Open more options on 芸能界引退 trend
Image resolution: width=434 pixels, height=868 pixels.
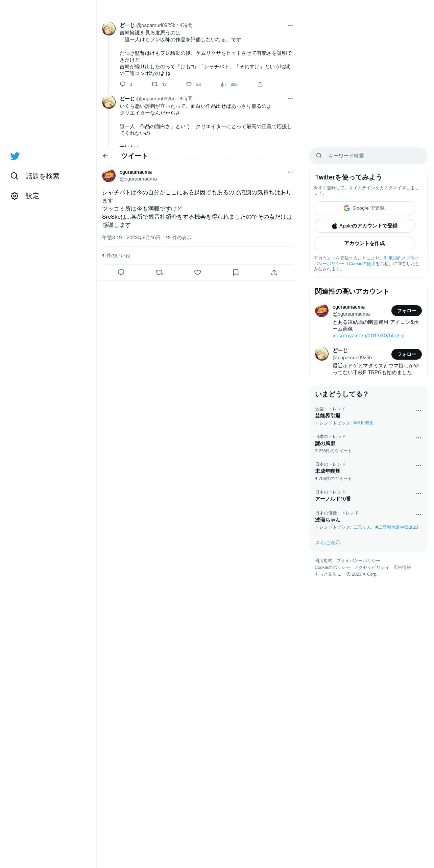pyautogui.click(x=418, y=410)
